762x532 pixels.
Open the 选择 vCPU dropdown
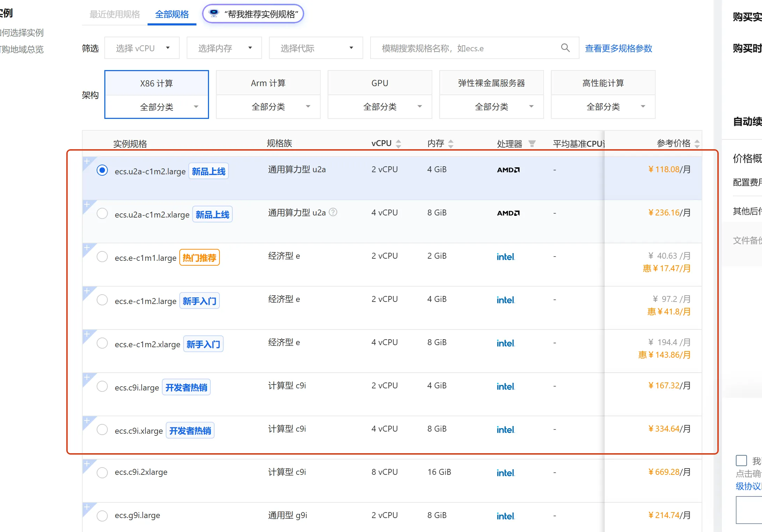142,48
